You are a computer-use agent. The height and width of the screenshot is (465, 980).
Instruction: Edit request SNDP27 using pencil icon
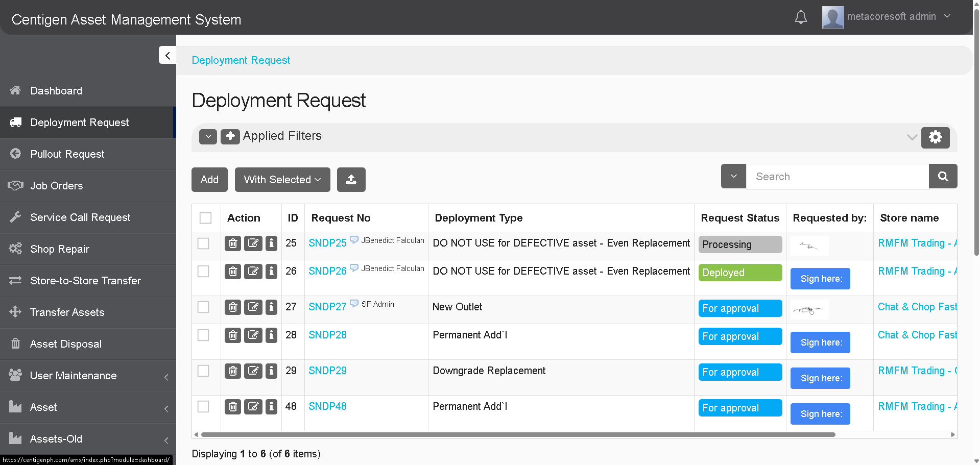253,307
